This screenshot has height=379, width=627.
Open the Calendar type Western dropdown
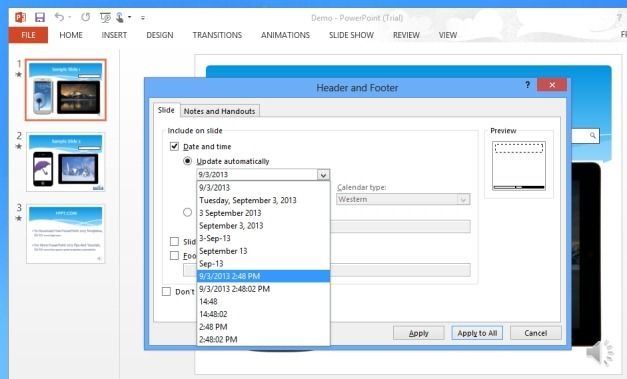tap(403, 199)
